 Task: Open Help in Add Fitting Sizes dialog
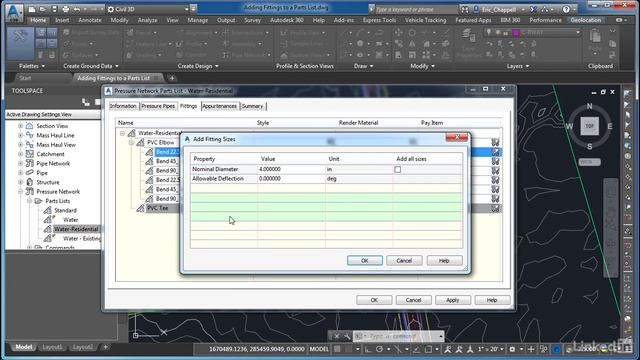point(444,260)
